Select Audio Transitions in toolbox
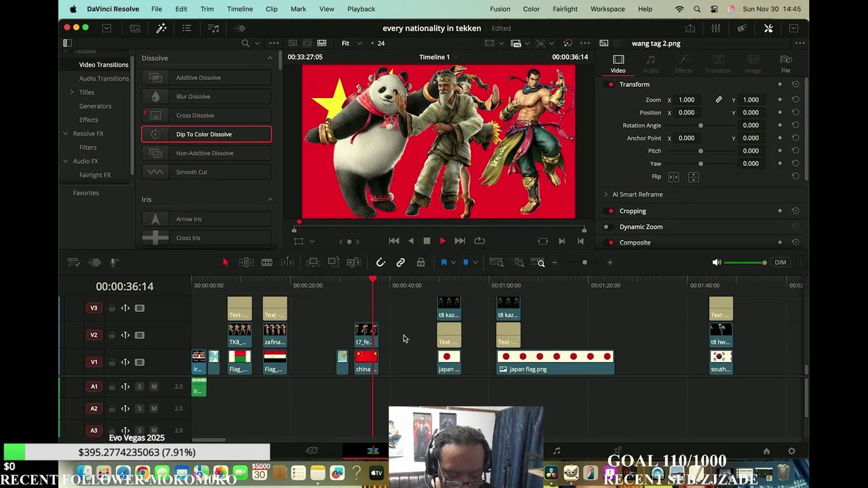The width and height of the screenshot is (868, 488). tap(104, 79)
